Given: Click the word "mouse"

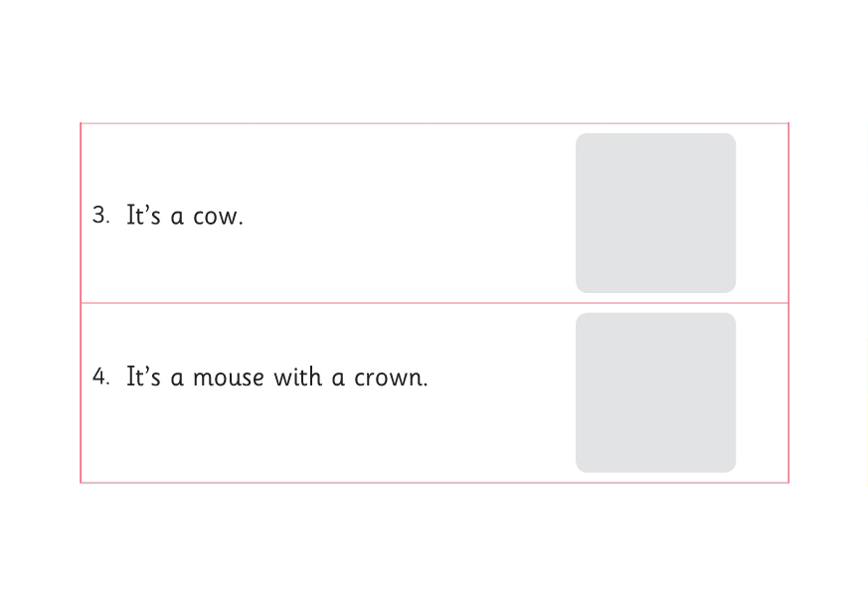Looking at the screenshot, I should (x=228, y=379).
